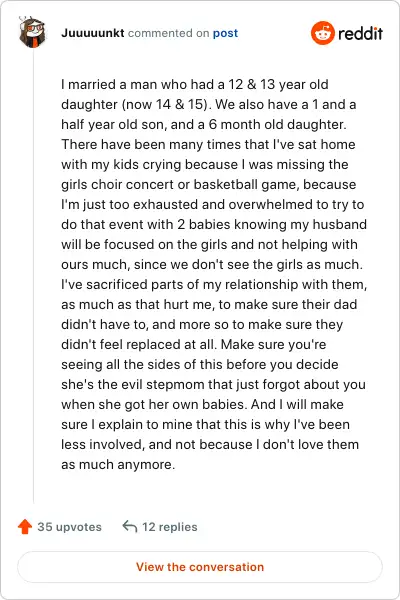
Task: Click the final line 'as much anymore.'
Action: pyautogui.click(x=118, y=465)
